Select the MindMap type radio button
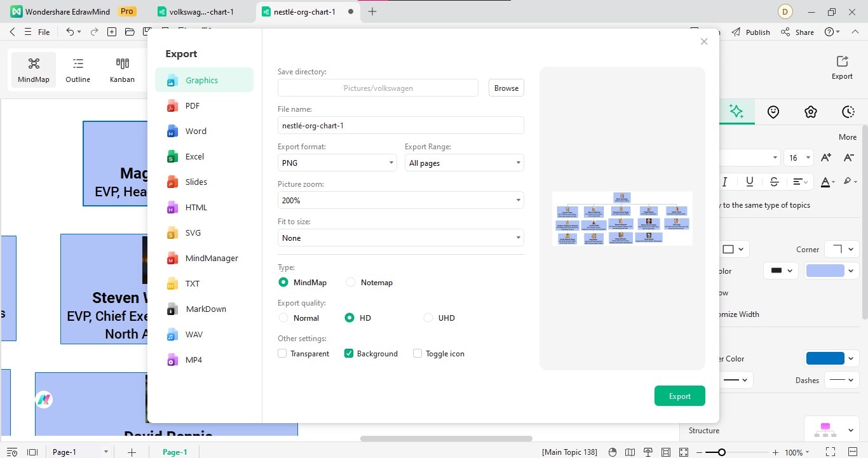 (x=283, y=282)
